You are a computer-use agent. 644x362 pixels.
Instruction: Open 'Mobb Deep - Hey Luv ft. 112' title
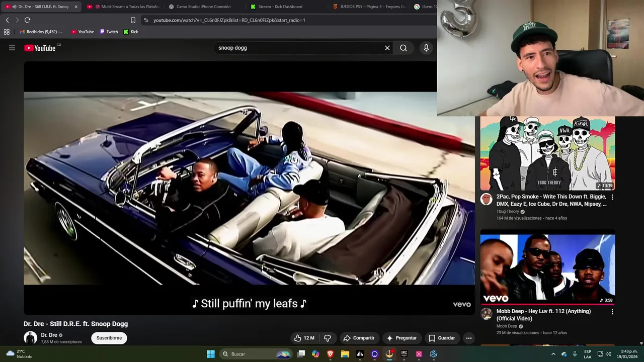543,315
